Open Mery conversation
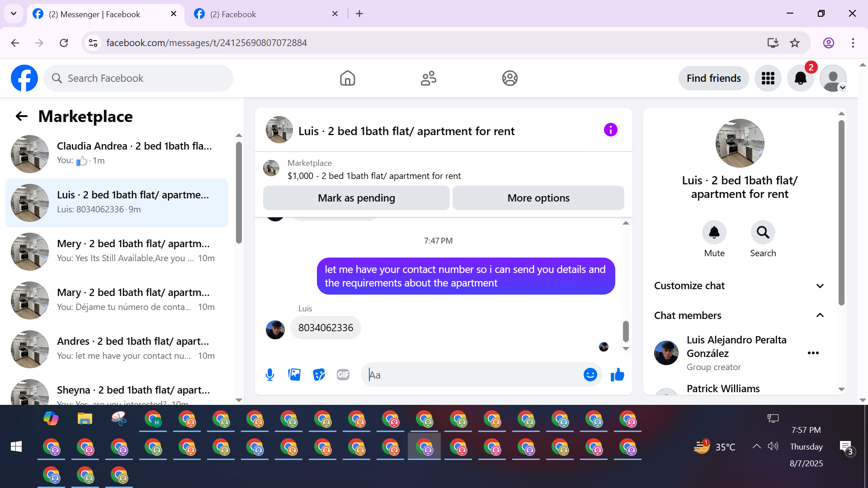The width and height of the screenshot is (868, 488). click(118, 251)
